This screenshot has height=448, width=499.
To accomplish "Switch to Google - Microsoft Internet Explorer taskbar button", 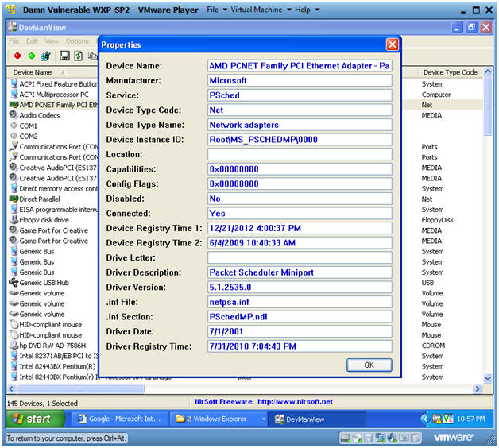I will click(120, 419).
